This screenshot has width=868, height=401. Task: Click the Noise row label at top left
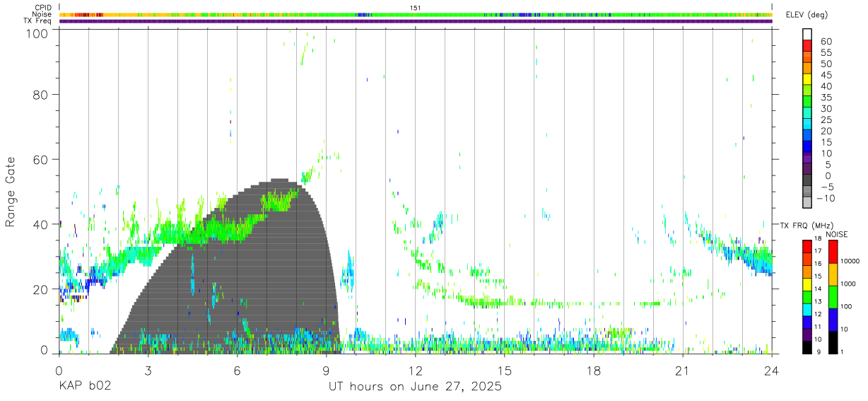(x=42, y=14)
